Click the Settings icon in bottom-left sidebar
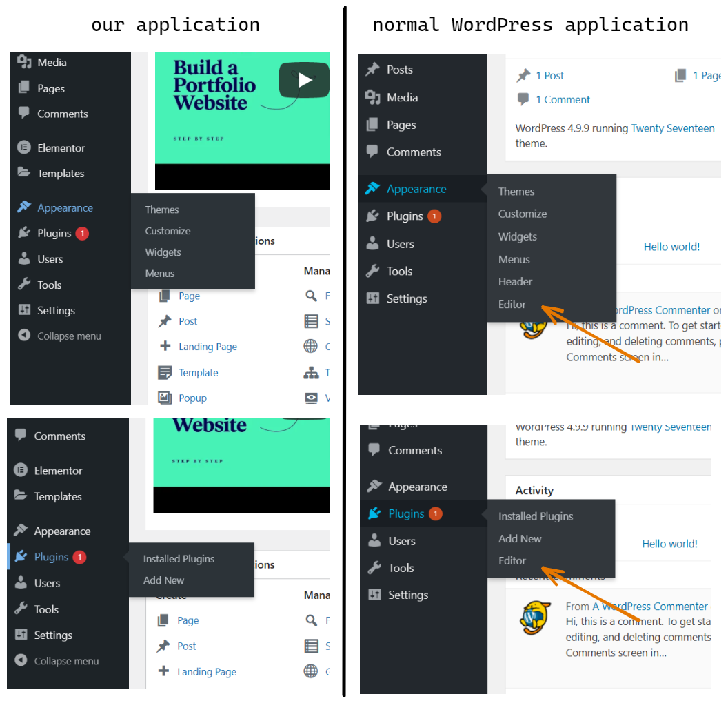The height and width of the screenshot is (703, 728). [x=21, y=634]
